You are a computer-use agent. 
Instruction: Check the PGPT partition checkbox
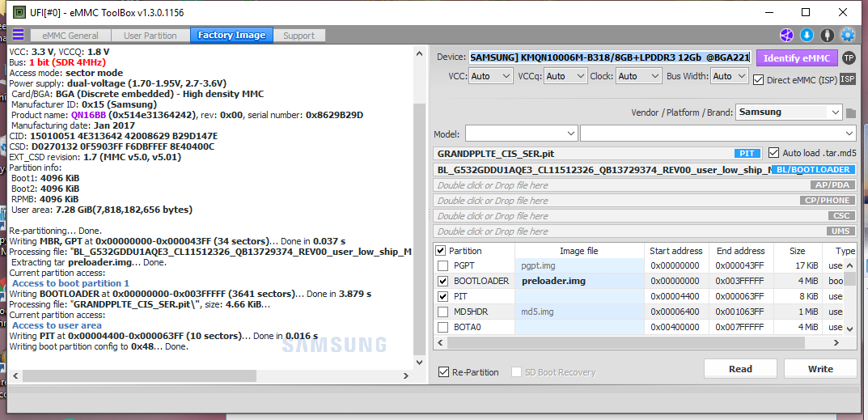point(442,265)
